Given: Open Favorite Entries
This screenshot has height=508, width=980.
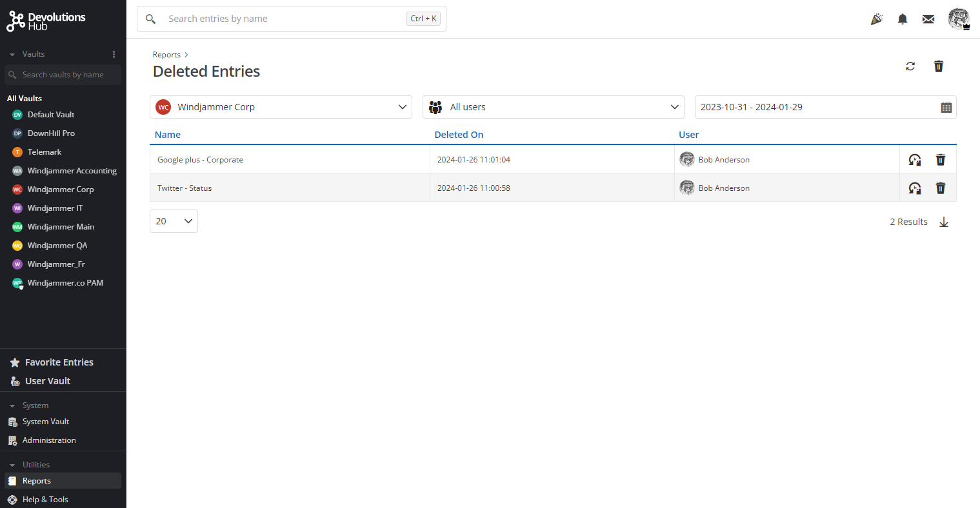Looking at the screenshot, I should [x=59, y=362].
